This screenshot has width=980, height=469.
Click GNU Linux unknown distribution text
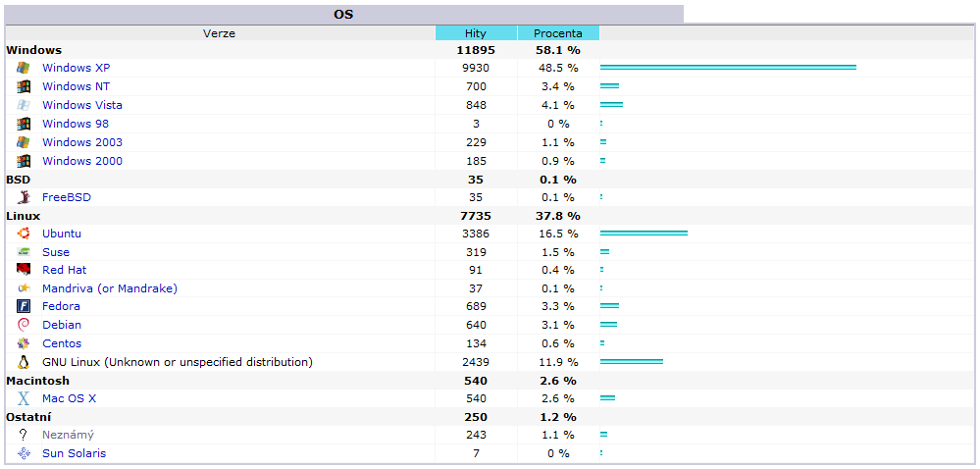(x=178, y=362)
